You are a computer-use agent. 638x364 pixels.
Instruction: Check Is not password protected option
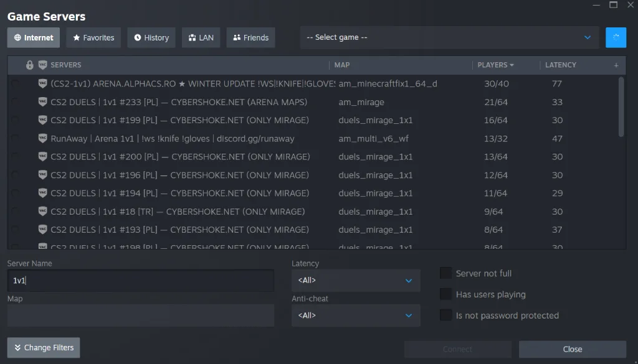coord(446,315)
